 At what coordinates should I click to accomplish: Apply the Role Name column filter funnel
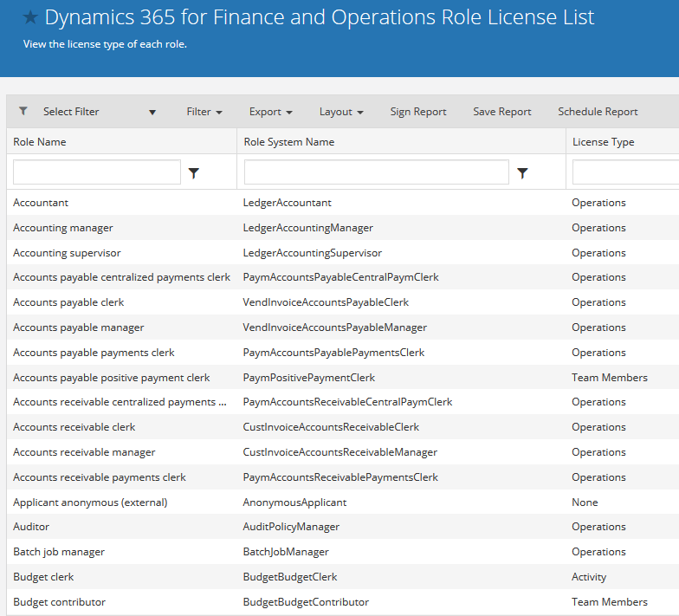pos(194,173)
